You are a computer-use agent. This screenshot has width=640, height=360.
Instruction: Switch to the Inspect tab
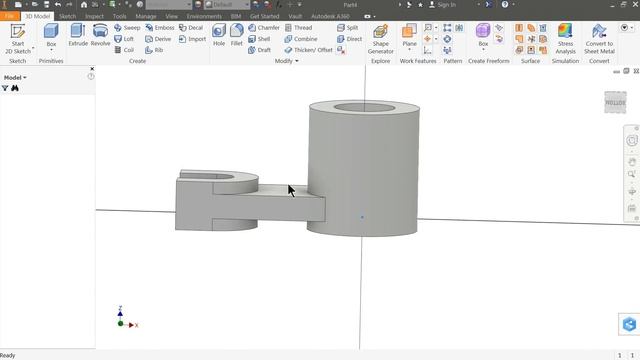(94, 16)
